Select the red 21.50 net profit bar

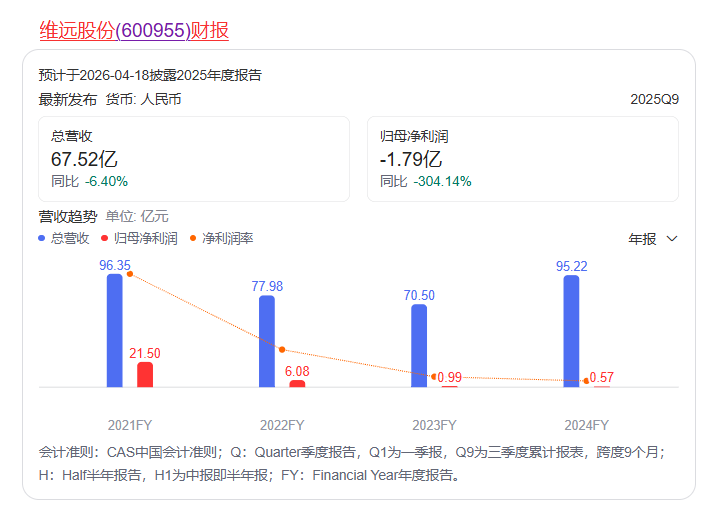click(145, 374)
